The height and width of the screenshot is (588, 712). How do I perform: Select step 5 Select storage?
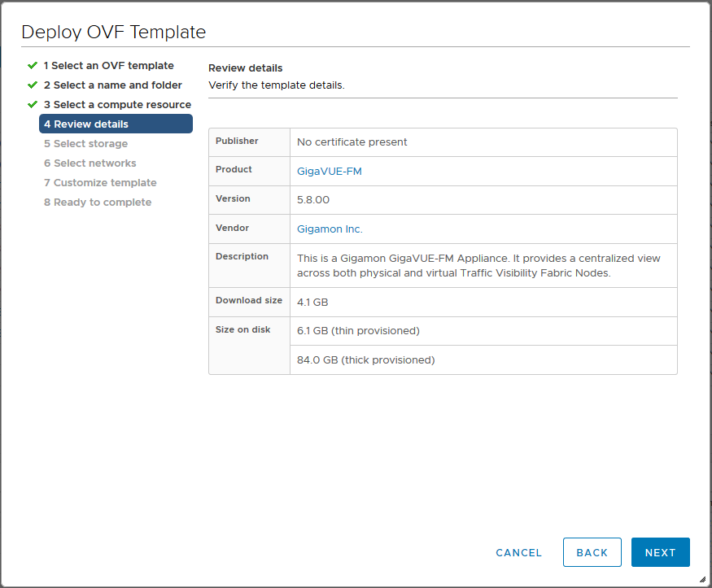pos(85,143)
